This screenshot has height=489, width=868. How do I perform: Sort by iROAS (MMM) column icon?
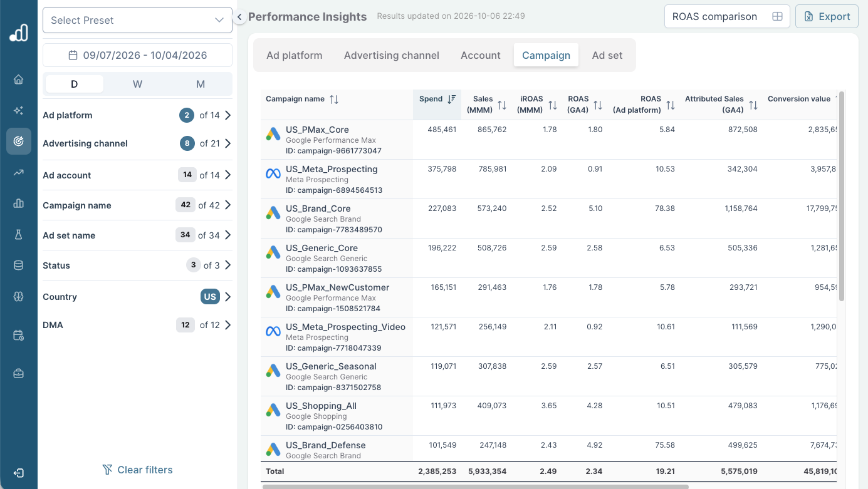click(x=553, y=106)
